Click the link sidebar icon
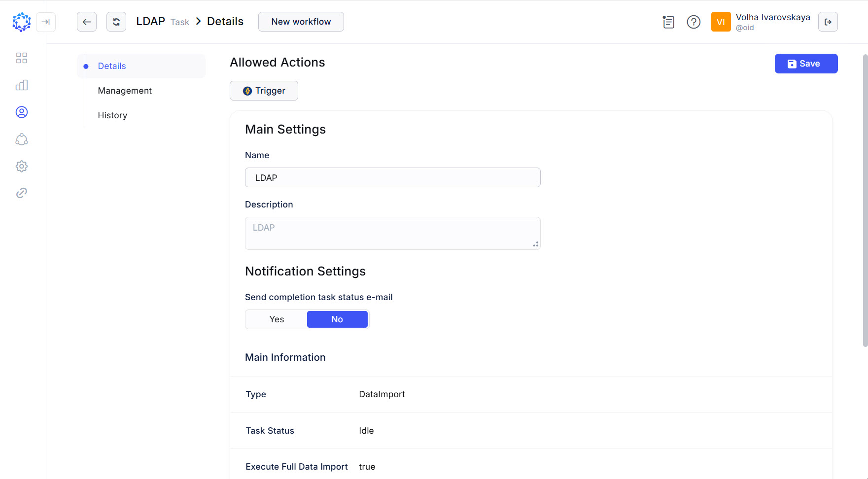 [x=21, y=193]
